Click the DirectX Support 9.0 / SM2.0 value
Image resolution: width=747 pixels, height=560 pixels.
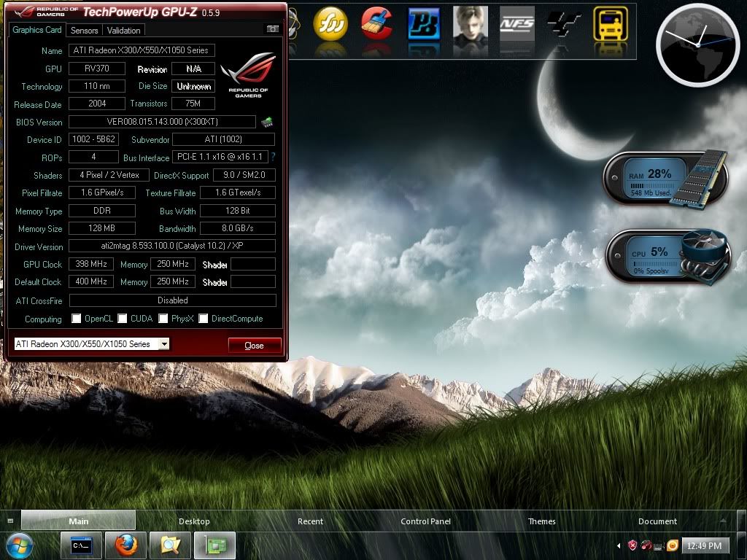244,175
